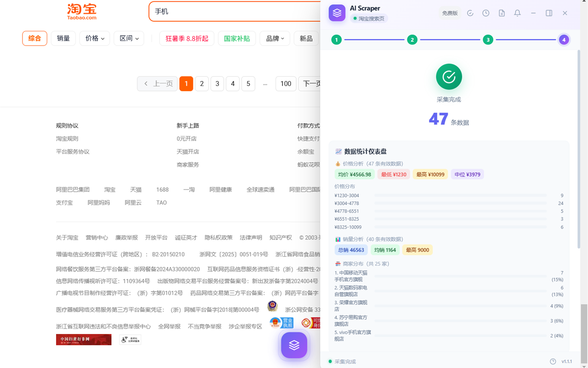This screenshot has width=588, height=368.
Task: Minimize the AI Scraper panel
Action: pos(533,13)
